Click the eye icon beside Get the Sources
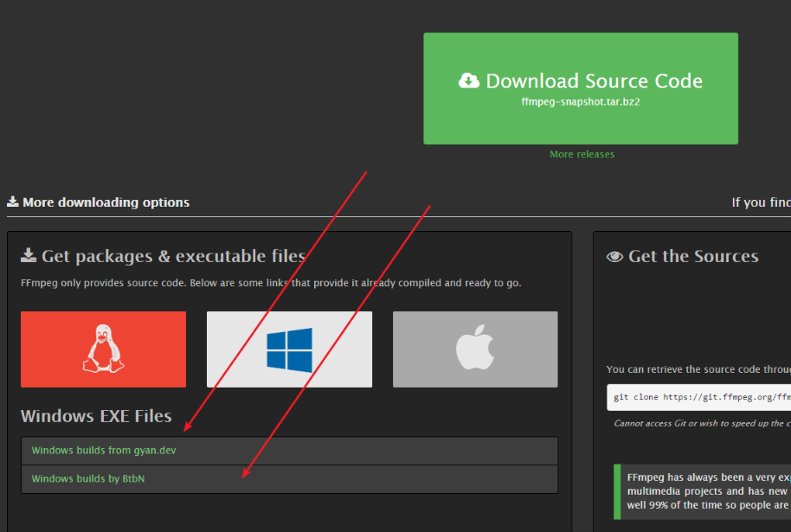The width and height of the screenshot is (791, 532). click(x=614, y=256)
